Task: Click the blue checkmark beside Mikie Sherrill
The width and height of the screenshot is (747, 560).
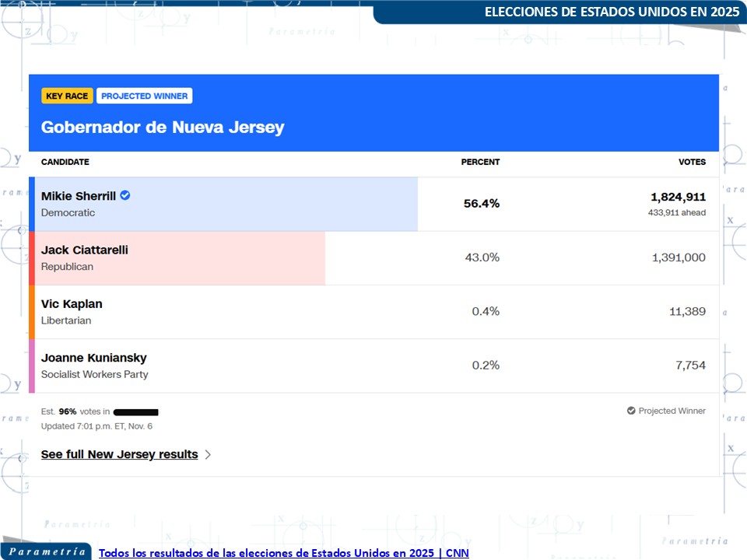Action: pos(125,195)
